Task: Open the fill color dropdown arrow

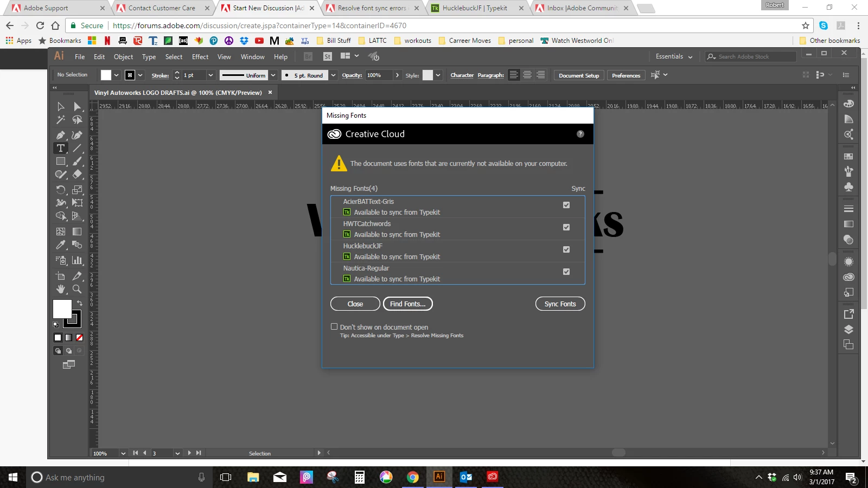Action: [x=116, y=75]
